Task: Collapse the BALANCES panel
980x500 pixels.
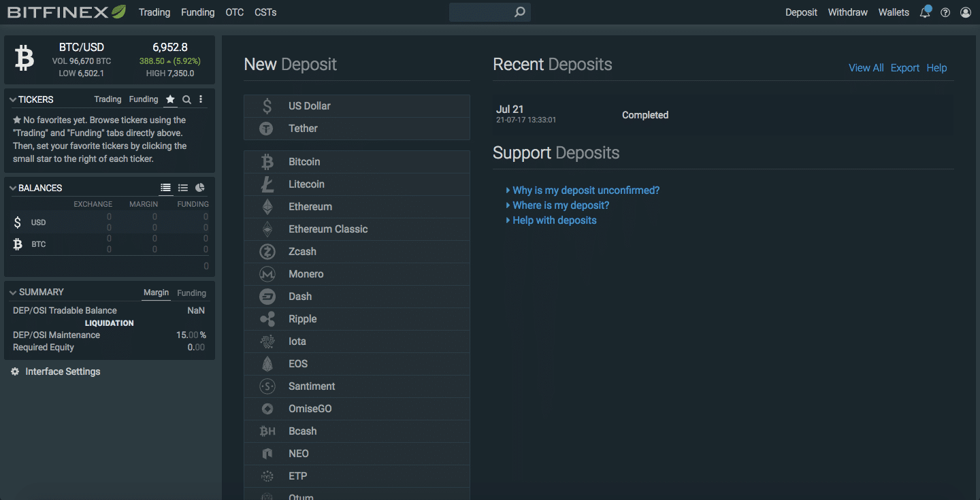Action: click(13, 188)
